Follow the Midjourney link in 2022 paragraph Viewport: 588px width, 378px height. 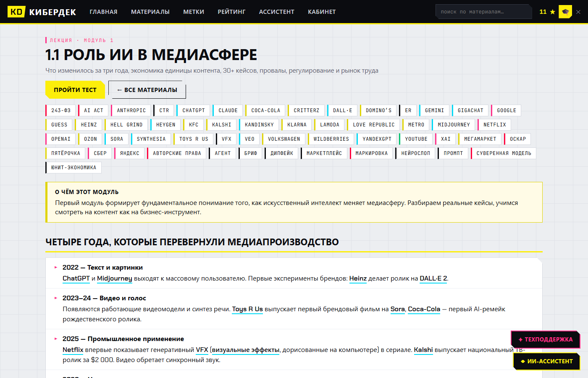pos(115,278)
